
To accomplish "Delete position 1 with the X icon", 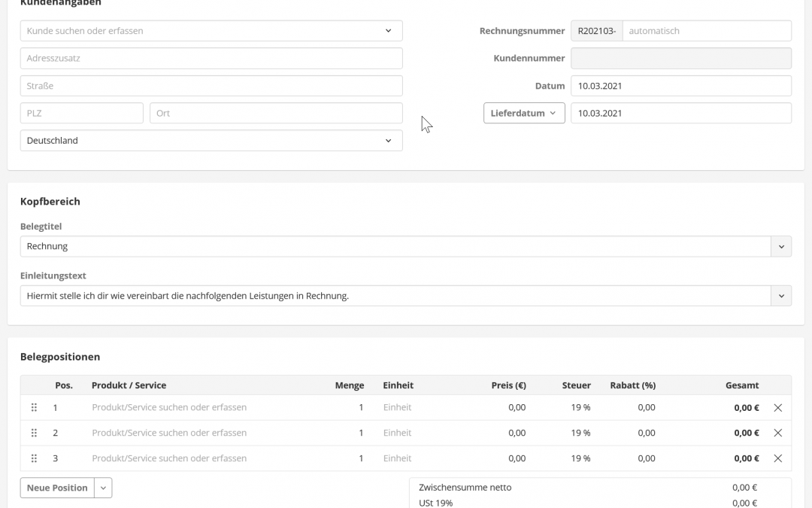I will [778, 408].
